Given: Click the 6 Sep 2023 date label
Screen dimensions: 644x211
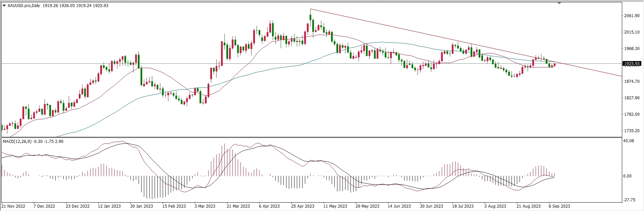Looking at the screenshot, I should [559, 206].
